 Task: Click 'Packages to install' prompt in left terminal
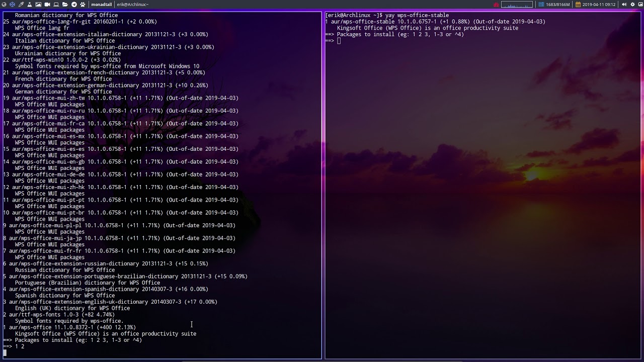(x=72, y=340)
